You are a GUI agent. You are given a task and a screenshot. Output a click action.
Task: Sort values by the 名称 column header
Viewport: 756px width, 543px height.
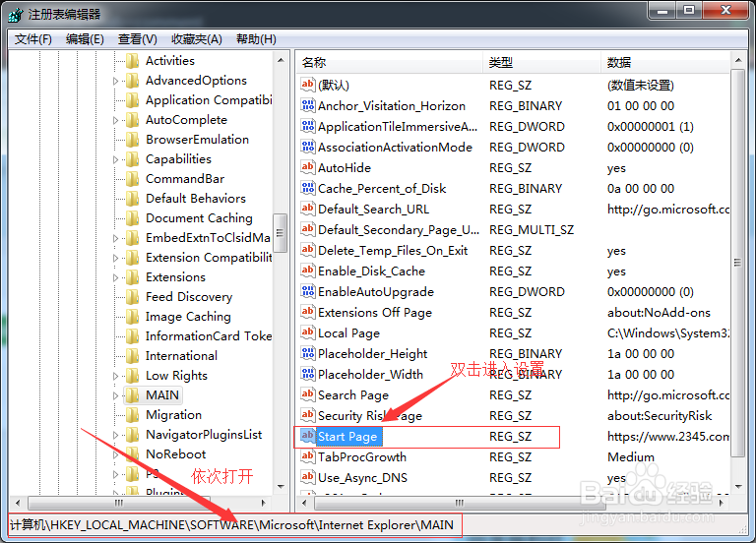(x=390, y=62)
